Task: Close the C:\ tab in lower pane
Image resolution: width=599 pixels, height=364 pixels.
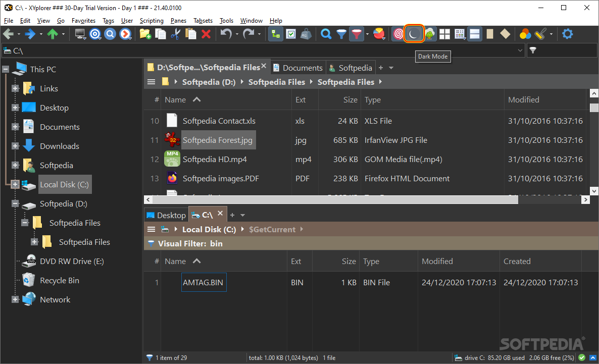Action: [x=220, y=214]
